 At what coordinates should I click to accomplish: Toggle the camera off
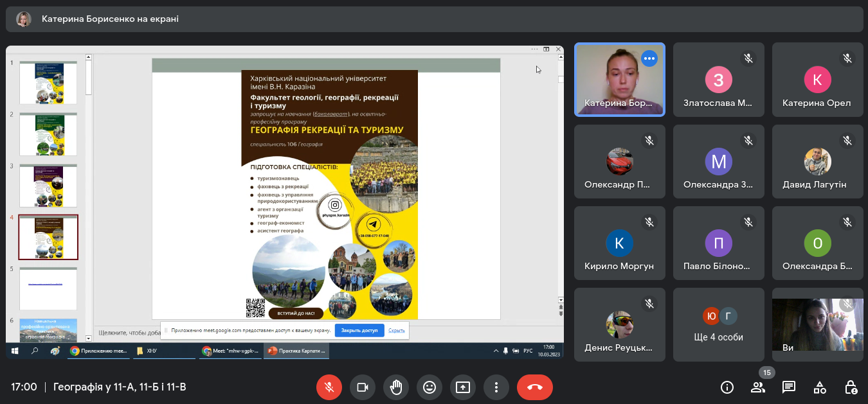(x=363, y=387)
